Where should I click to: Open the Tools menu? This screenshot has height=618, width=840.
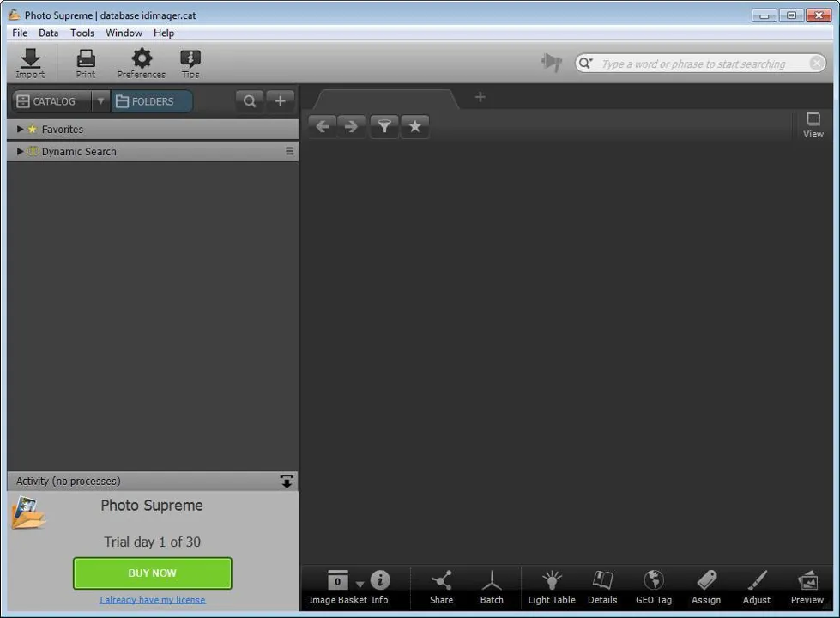pos(82,33)
